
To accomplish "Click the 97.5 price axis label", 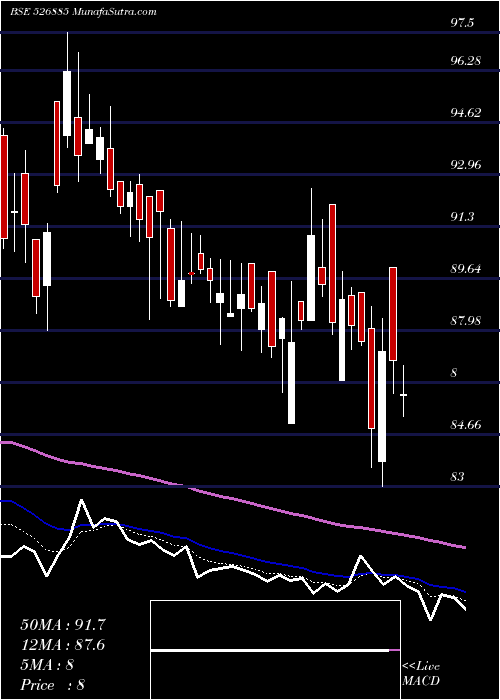I will pyautogui.click(x=462, y=23).
